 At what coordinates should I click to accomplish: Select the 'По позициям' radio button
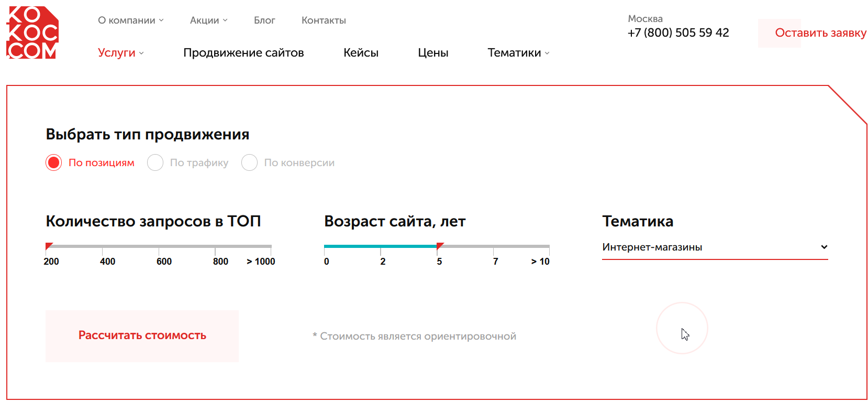coord(53,162)
